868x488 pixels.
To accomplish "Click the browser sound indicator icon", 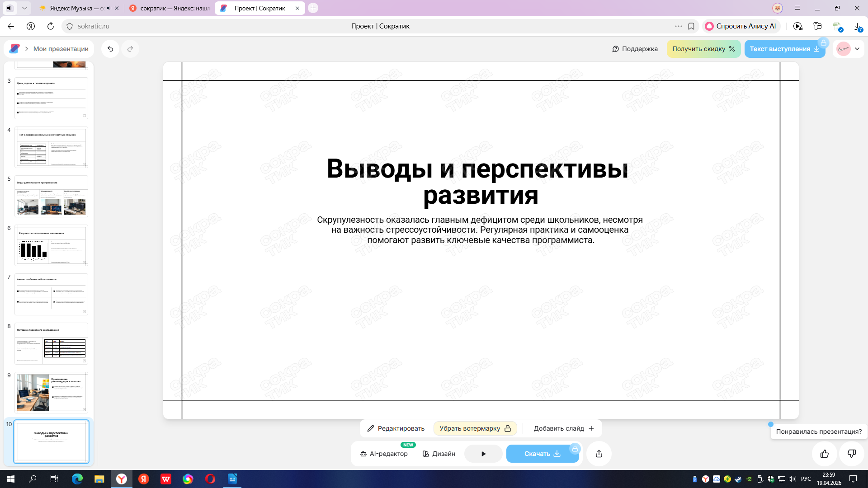I will pos(9,8).
